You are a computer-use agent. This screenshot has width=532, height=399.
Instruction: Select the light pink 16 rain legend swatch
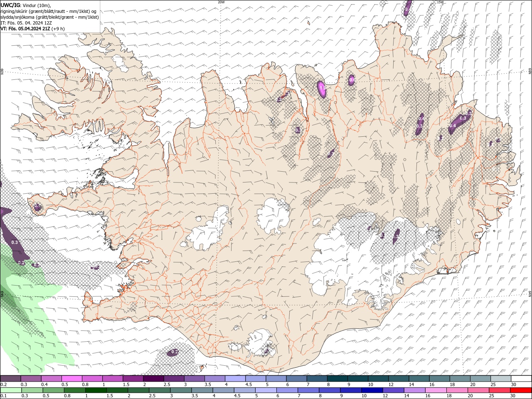coord(436,390)
